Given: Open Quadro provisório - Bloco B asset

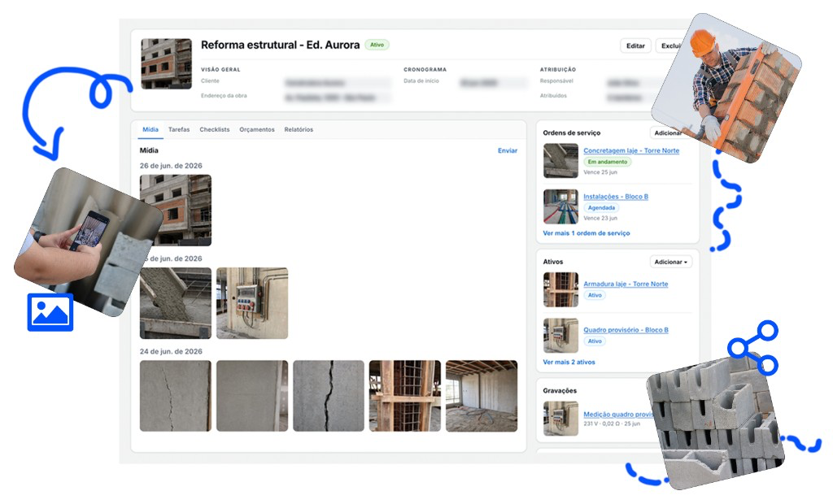Looking at the screenshot, I should pyautogui.click(x=626, y=330).
